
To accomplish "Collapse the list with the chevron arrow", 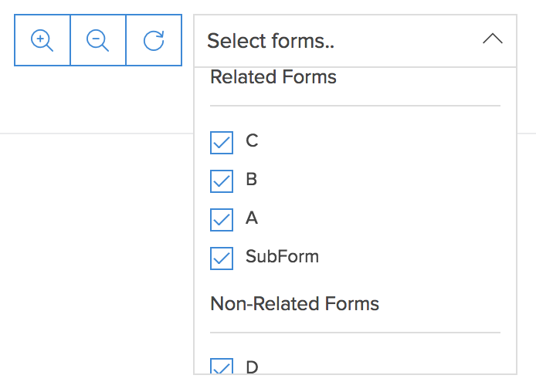I will point(493,39).
